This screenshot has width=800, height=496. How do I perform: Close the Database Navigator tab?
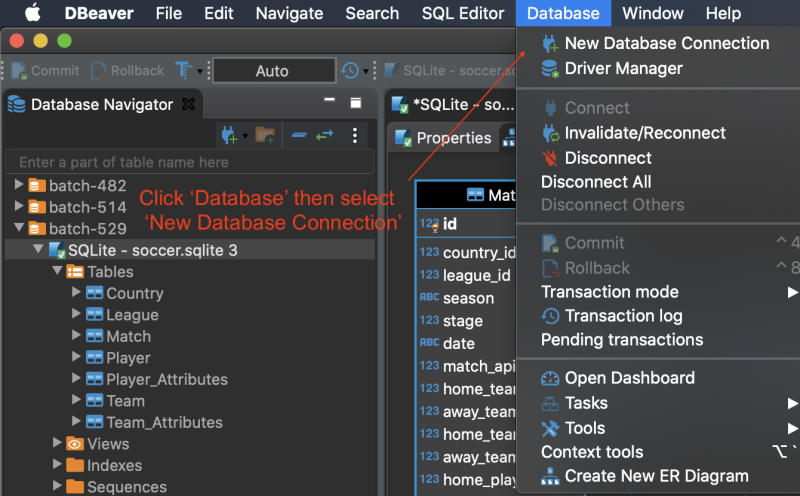(189, 104)
